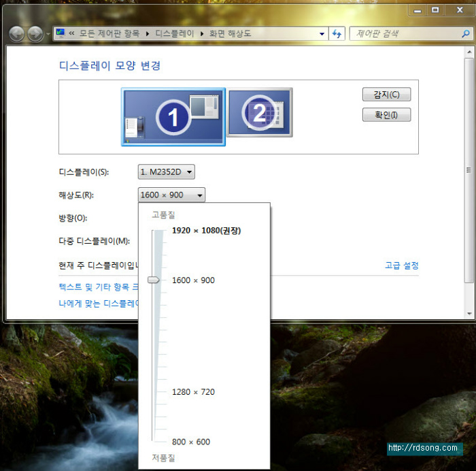Click the 확인(I) identify button
The height and width of the screenshot is (471, 476).
pos(386,115)
